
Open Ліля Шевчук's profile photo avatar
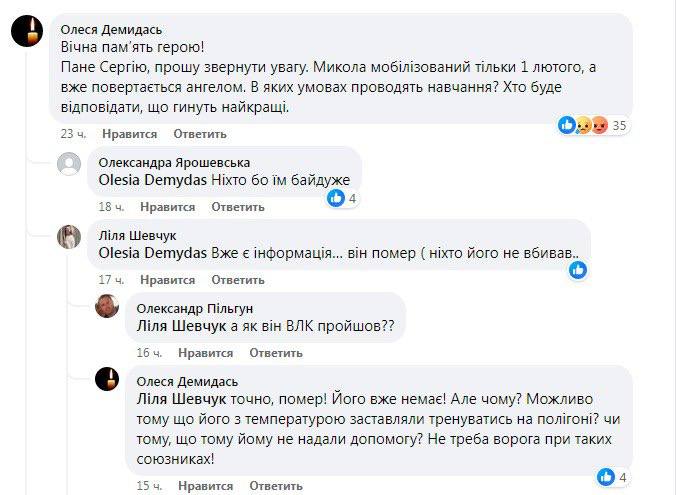(69, 237)
